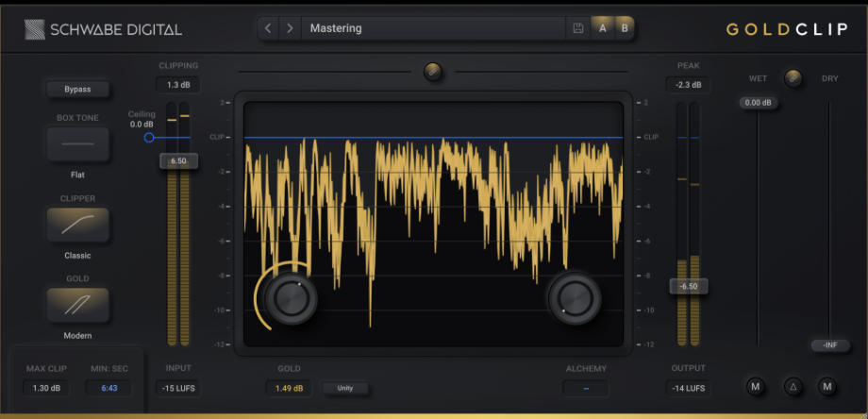This screenshot has height=419, width=868.
Task: Click the Modern gold curve icon
Action: [77, 305]
